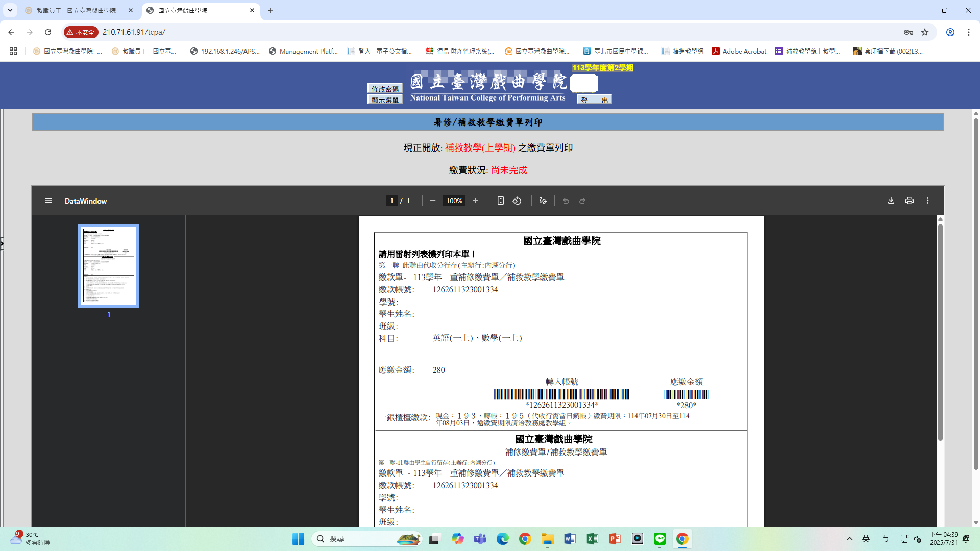The image size is (980, 551).
Task: Bookmark this page with star icon
Action: click(x=925, y=32)
